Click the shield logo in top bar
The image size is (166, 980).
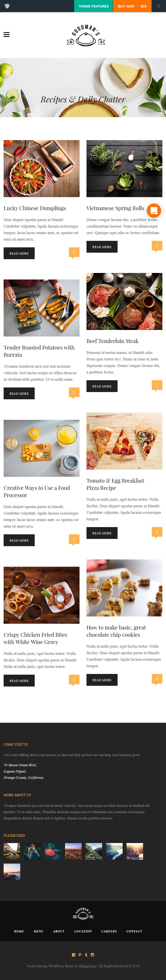7,6
